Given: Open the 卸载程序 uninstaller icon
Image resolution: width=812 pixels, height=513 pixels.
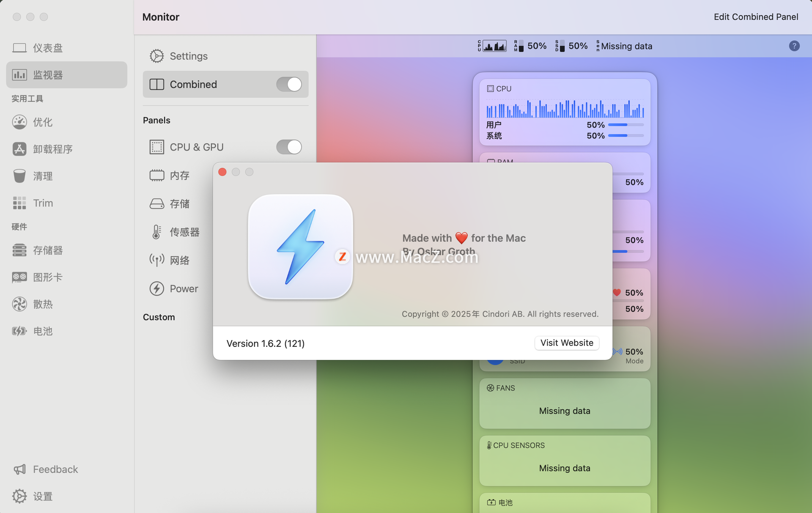Looking at the screenshot, I should tap(19, 149).
